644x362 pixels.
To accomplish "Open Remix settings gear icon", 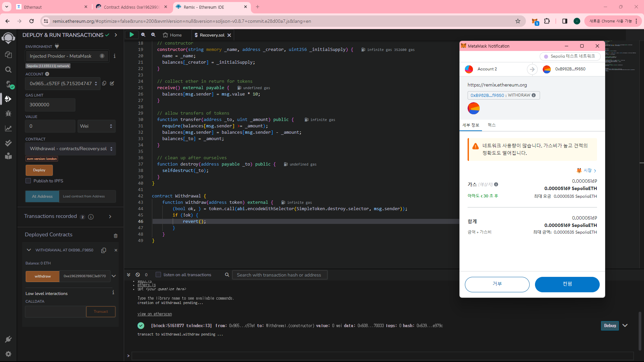I will click(8, 354).
